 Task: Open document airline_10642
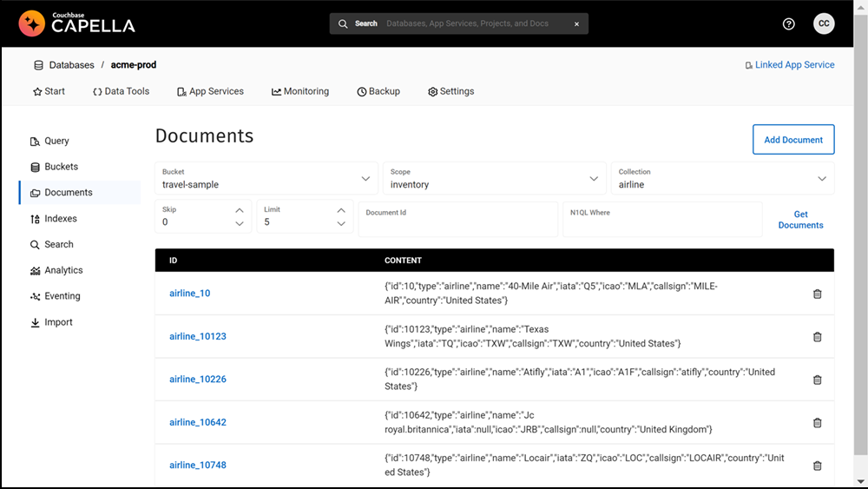click(198, 422)
